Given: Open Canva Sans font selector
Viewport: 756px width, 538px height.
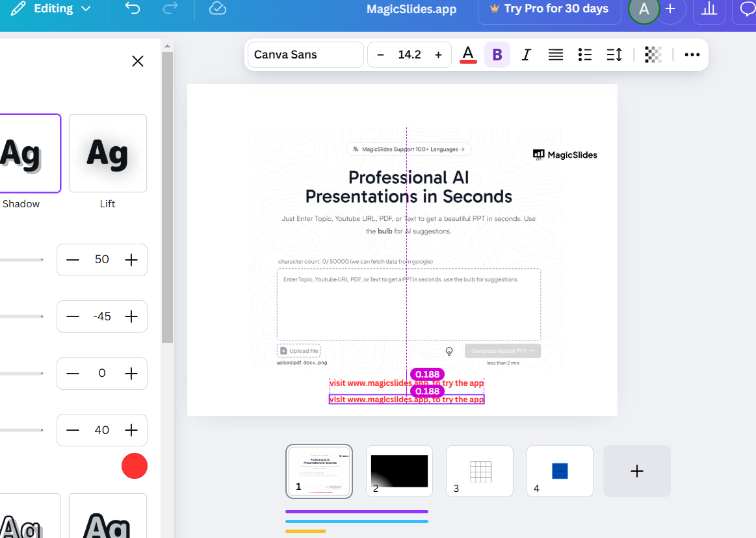Looking at the screenshot, I should click(x=306, y=55).
